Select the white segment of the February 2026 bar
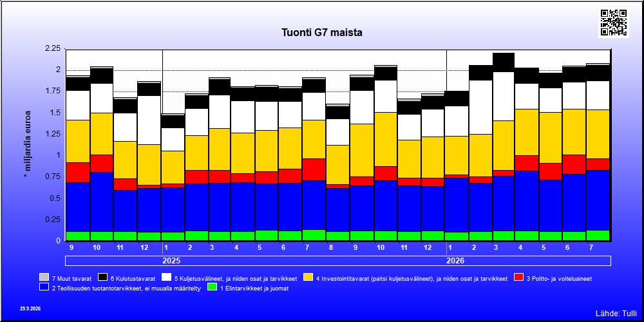 coord(480,107)
